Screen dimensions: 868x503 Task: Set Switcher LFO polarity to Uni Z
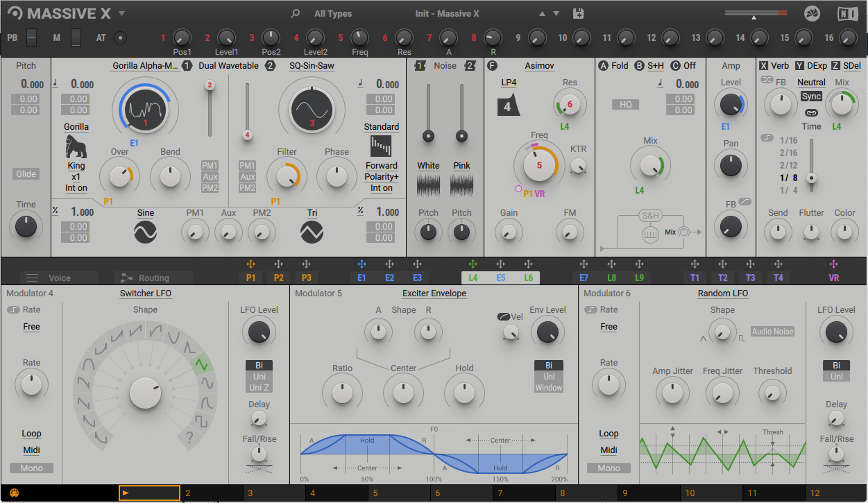point(259,388)
